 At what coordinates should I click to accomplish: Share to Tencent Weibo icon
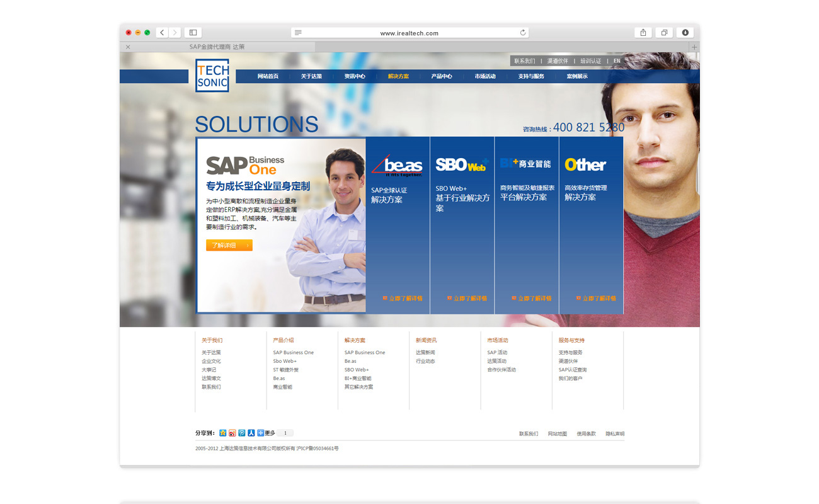[242, 433]
